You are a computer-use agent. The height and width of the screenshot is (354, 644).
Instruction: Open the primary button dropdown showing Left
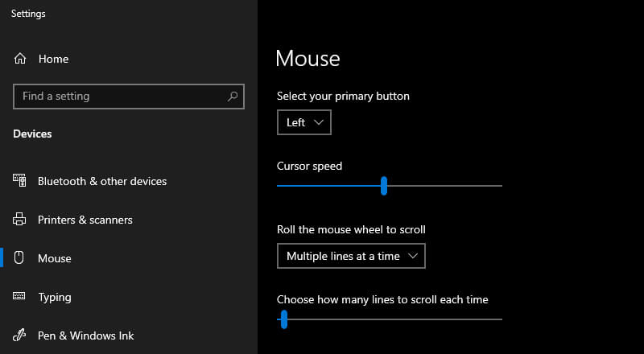(x=303, y=122)
